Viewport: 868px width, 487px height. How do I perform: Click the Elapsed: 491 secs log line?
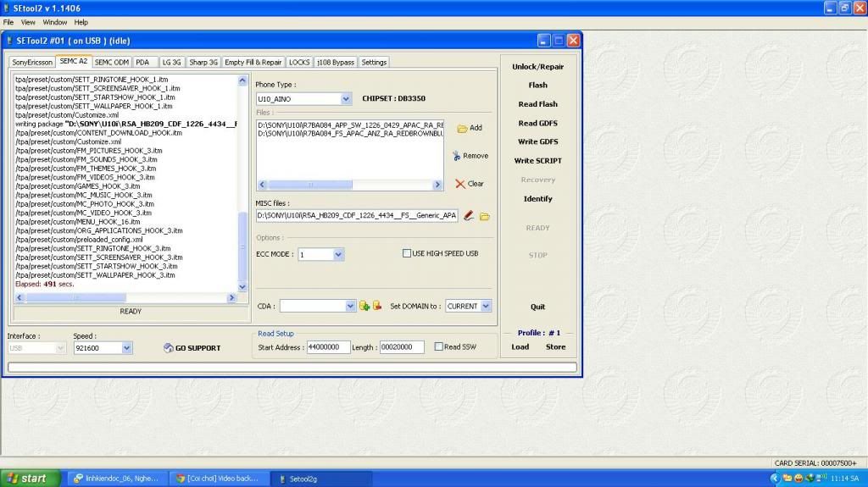click(44, 284)
